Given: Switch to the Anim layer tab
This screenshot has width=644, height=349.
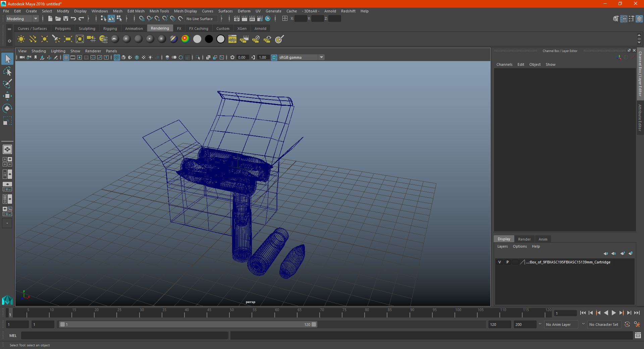Looking at the screenshot, I should 543,239.
